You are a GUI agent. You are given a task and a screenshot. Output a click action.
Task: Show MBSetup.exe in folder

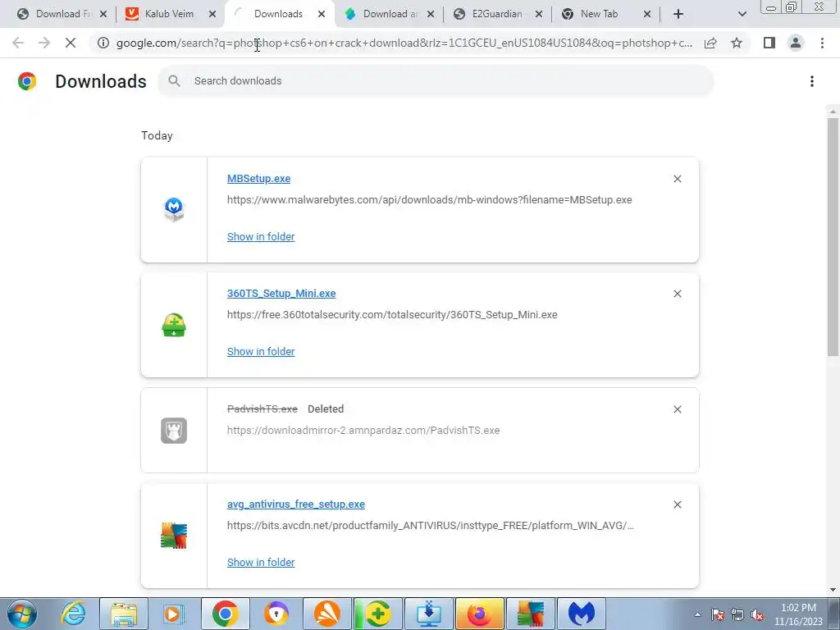(x=261, y=237)
